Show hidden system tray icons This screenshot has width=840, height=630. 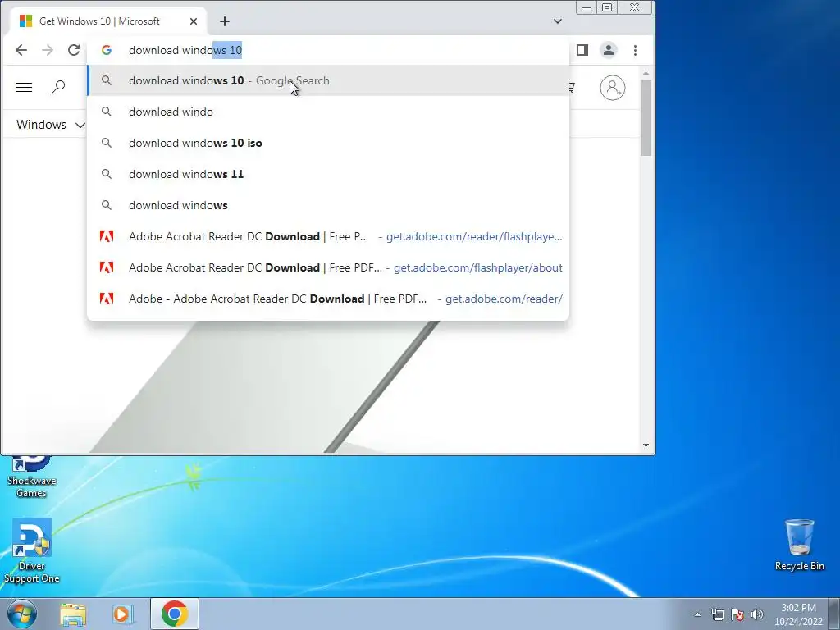coord(697,614)
